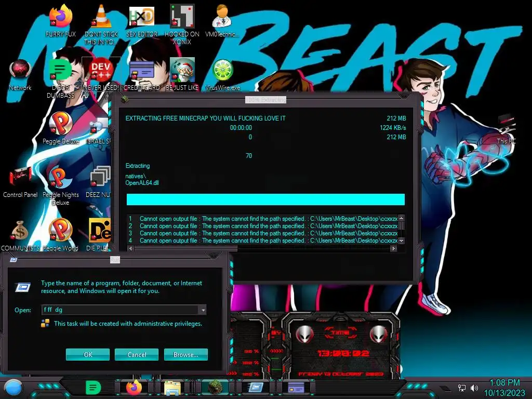Click the Open text field containing 'f ff dg'

pyautogui.click(x=120, y=310)
